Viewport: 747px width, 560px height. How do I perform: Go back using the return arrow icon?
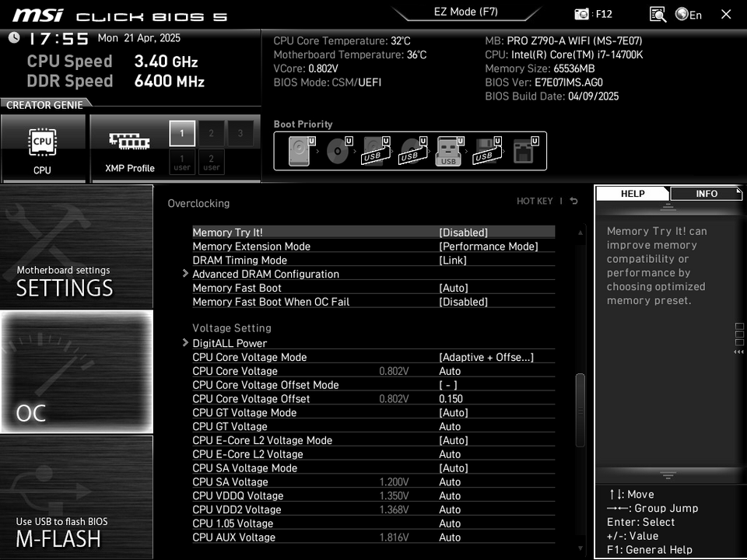tap(574, 201)
